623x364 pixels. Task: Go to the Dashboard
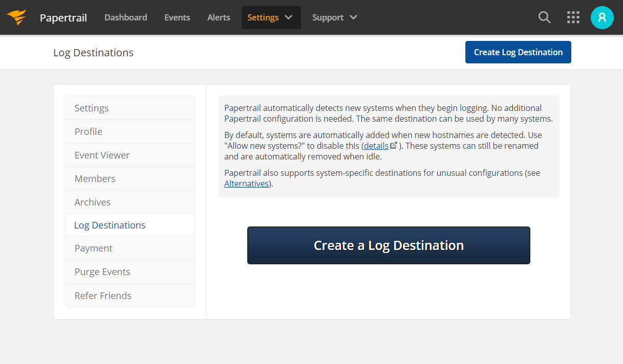[125, 17]
